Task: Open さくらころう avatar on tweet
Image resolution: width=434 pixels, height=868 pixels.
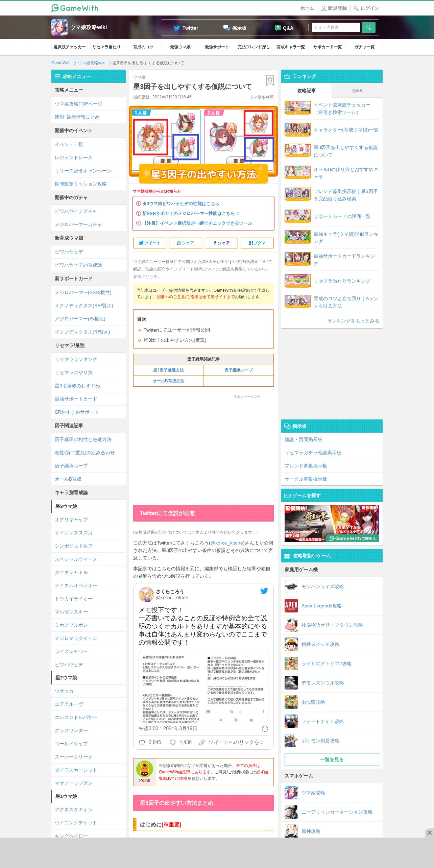Action: click(146, 595)
